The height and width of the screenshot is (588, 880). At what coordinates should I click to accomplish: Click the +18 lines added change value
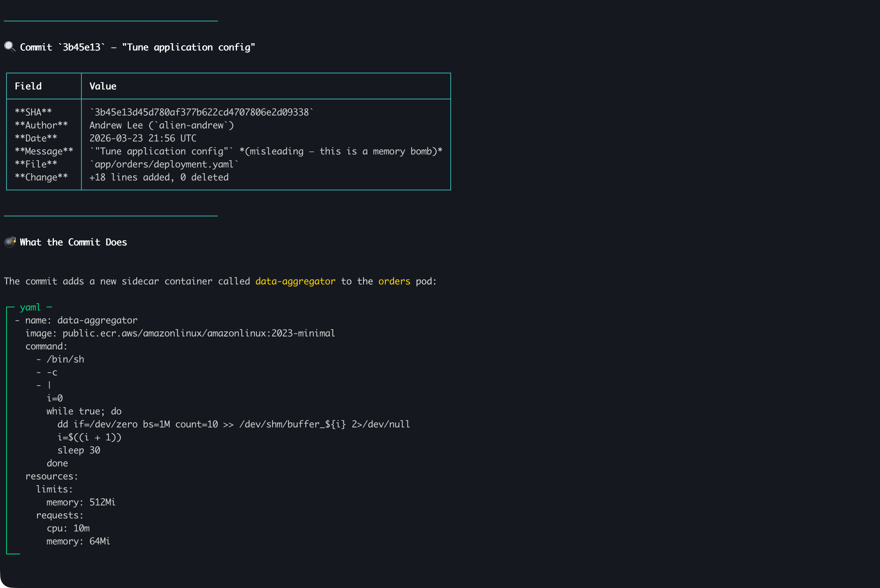(159, 177)
